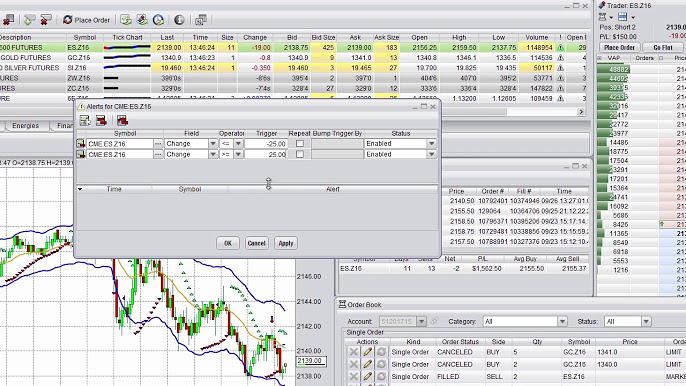
Task: Click the Trader panel grid layout icon
Action: 623,17
